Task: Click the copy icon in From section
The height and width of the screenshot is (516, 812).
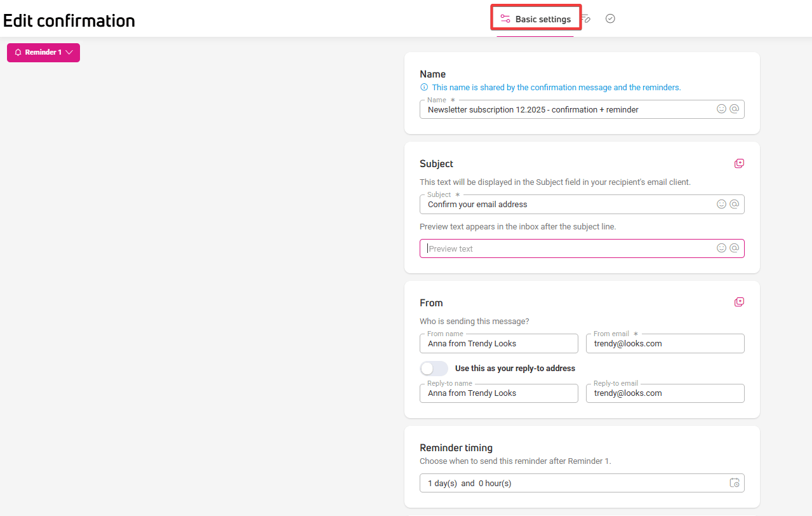Action: pyautogui.click(x=739, y=302)
